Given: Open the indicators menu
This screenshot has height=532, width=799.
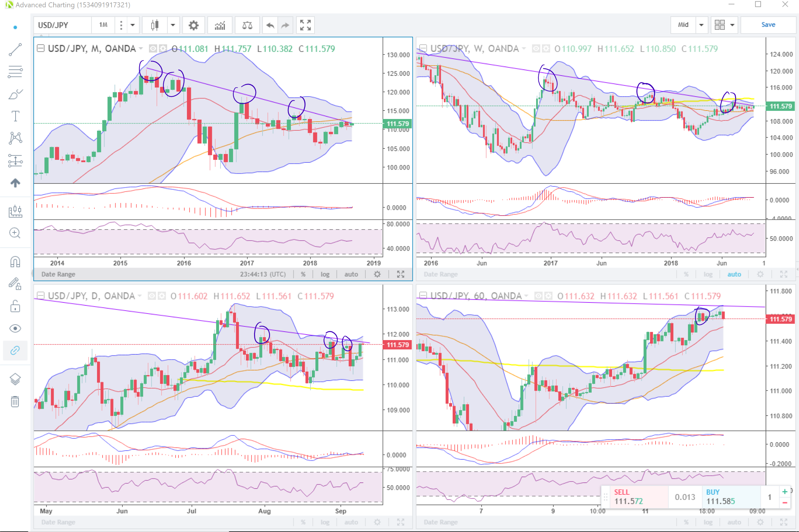Looking at the screenshot, I should pyautogui.click(x=220, y=25).
